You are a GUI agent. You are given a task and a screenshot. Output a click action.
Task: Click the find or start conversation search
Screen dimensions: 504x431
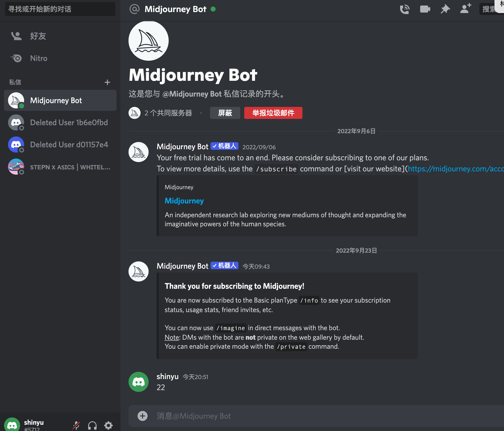click(x=60, y=9)
